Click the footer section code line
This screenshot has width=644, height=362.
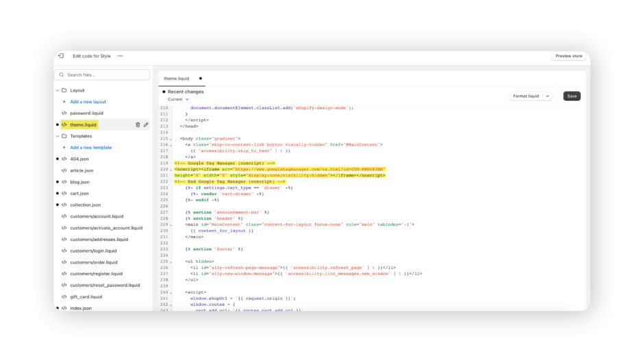pyautogui.click(x=214, y=249)
